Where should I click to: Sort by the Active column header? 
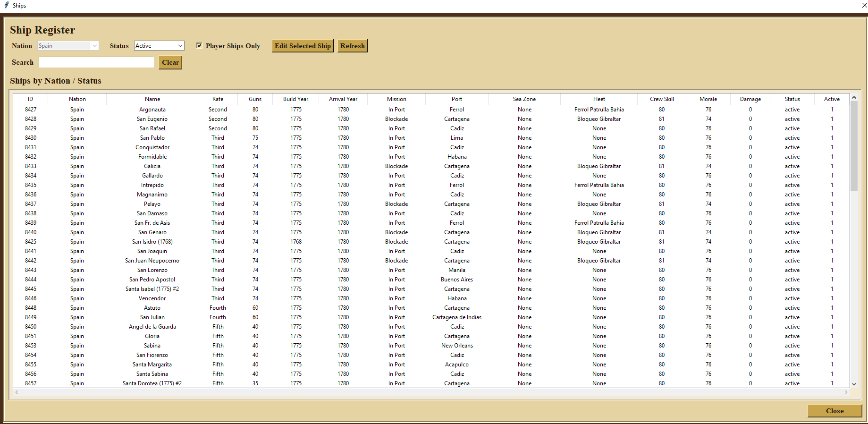point(832,99)
